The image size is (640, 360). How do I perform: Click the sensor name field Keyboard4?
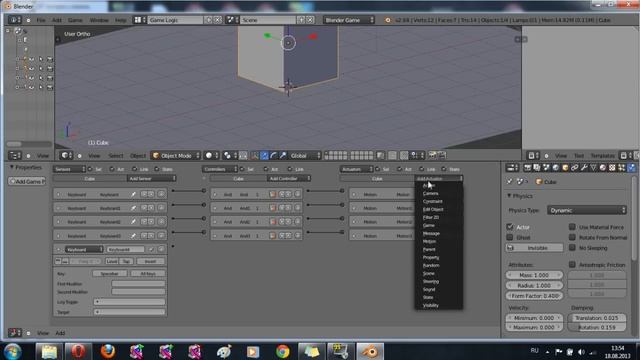tap(125, 249)
